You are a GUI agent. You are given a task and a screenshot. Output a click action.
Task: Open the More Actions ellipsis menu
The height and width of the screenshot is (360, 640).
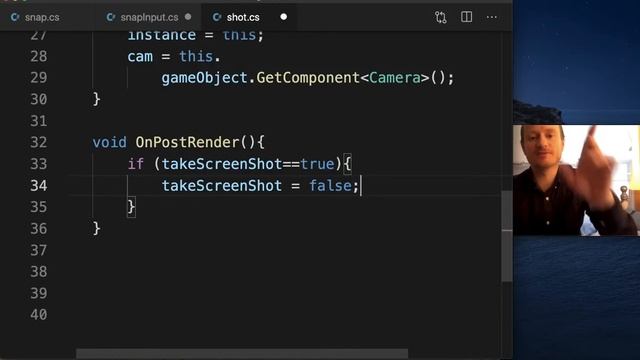click(x=492, y=17)
